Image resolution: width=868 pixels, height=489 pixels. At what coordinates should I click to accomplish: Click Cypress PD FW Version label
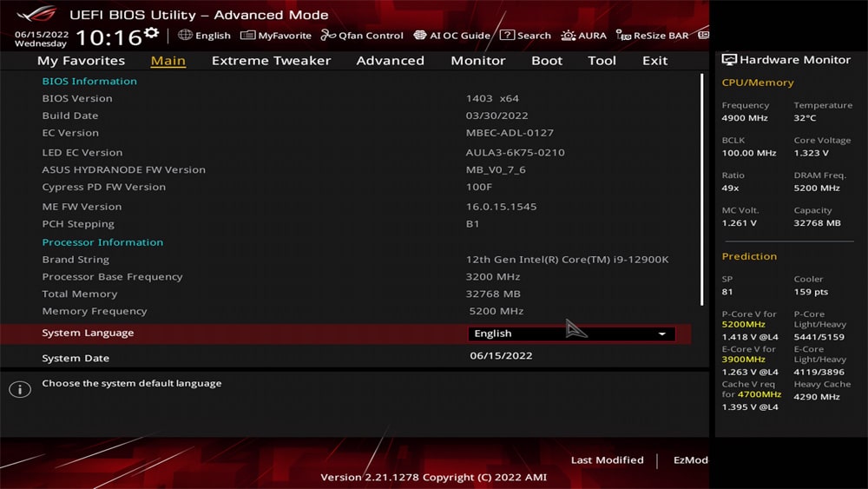click(103, 188)
